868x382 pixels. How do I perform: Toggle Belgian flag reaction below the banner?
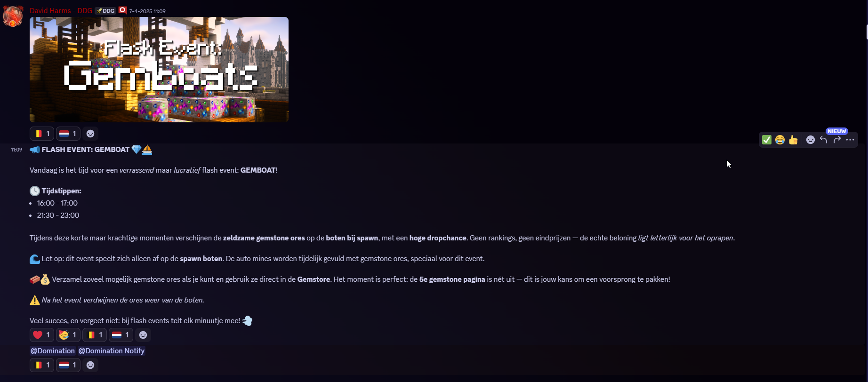[42, 134]
